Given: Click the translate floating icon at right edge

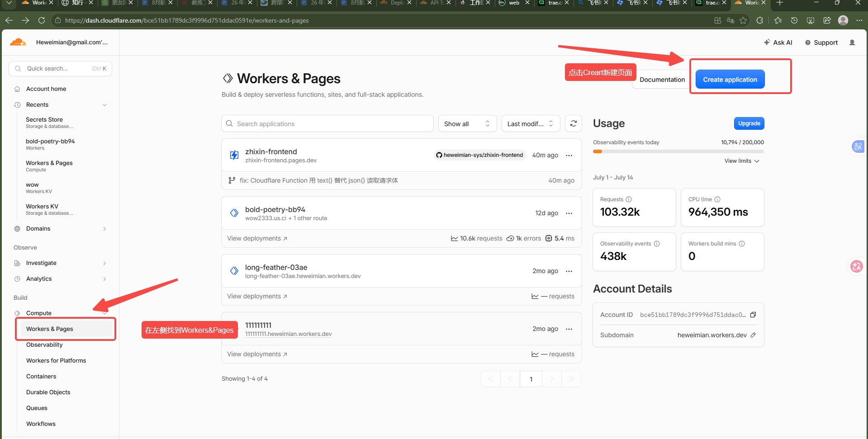Looking at the screenshot, I should coord(858,146).
